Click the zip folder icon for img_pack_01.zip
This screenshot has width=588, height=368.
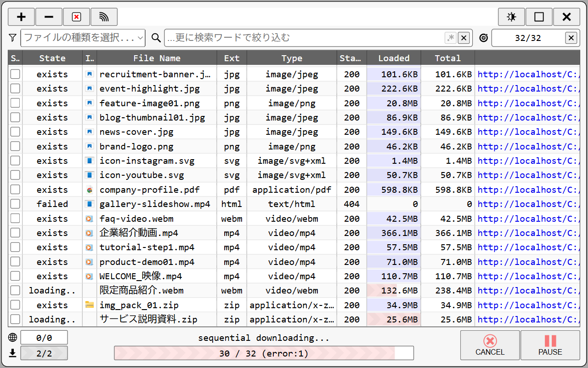89,305
